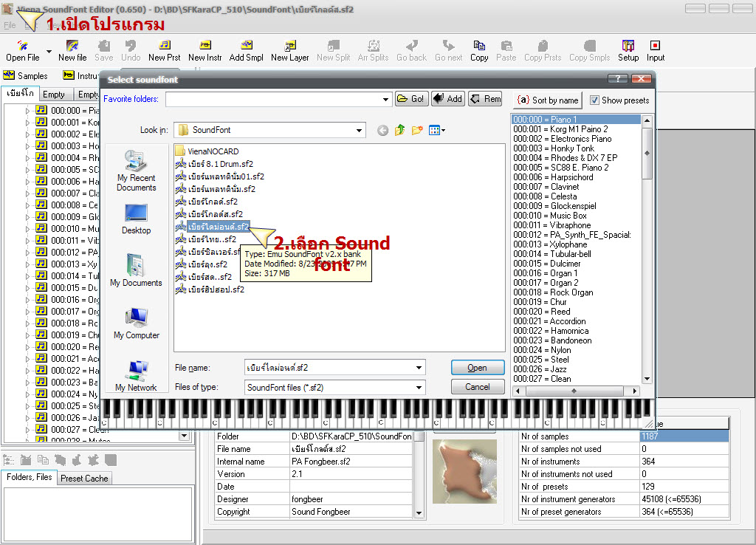Open My Recent Documents location
This screenshot has width=756, height=545.
coord(137,171)
